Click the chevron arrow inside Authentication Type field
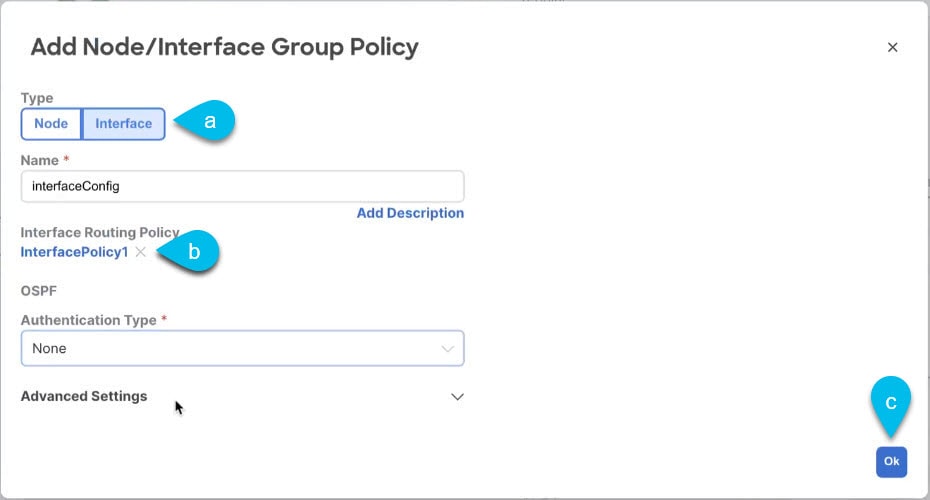The height and width of the screenshot is (500, 930). pyautogui.click(x=448, y=349)
